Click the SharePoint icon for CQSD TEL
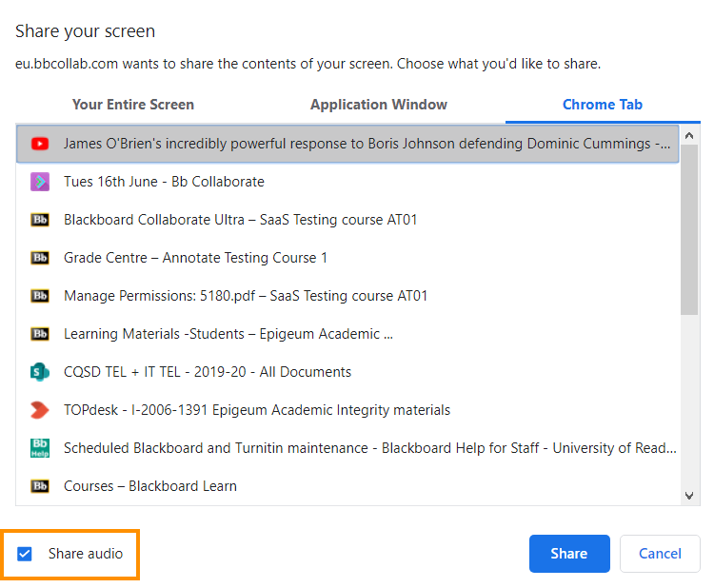The height and width of the screenshot is (588, 714). [40, 372]
